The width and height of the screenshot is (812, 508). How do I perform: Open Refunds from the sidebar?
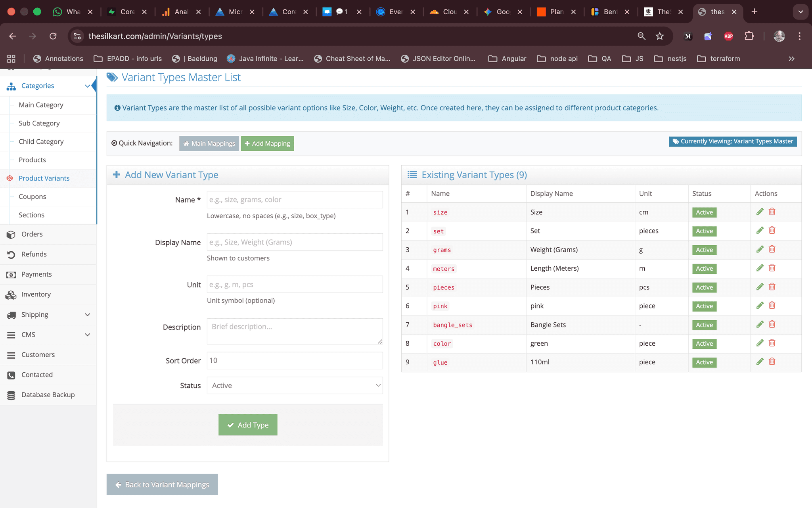(x=34, y=254)
